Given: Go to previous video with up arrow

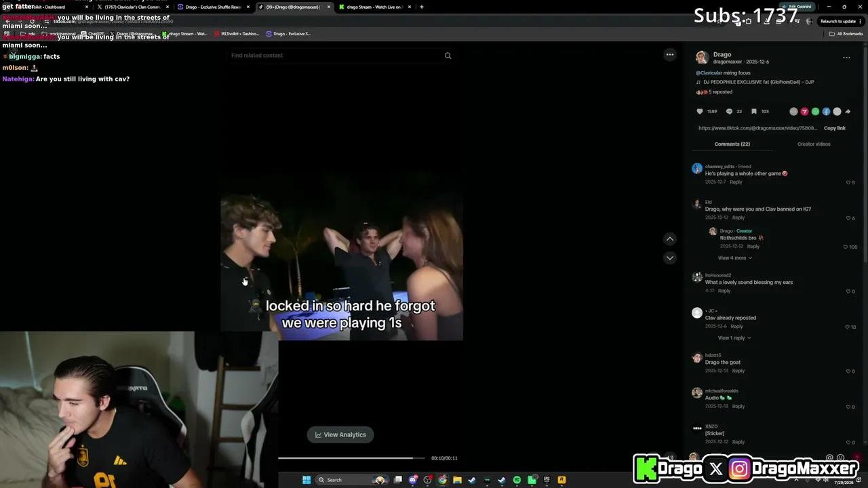Looking at the screenshot, I should 670,239.
